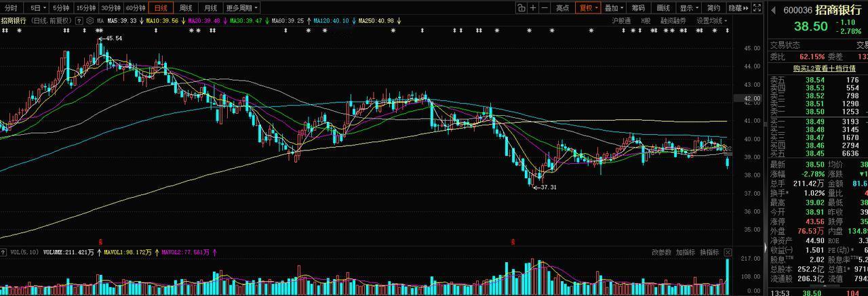Zoom in chart with plus icon

pyautogui.click(x=534, y=8)
